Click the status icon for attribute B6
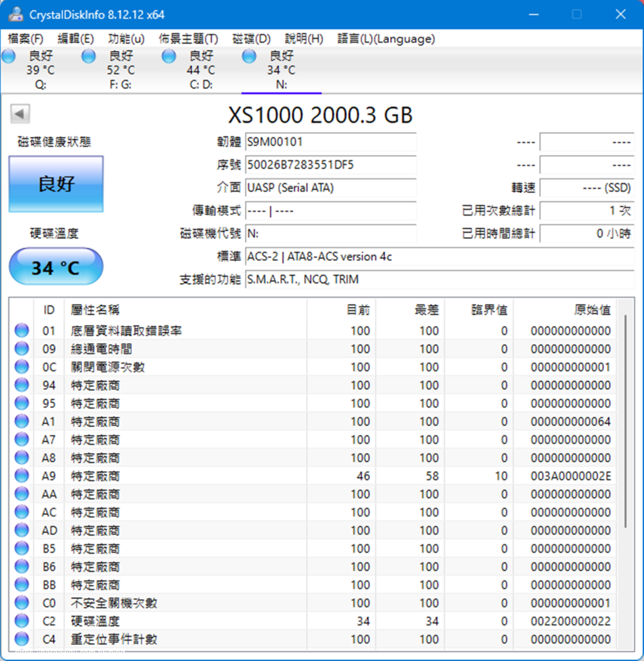The height and width of the screenshot is (661, 644). click(x=21, y=566)
